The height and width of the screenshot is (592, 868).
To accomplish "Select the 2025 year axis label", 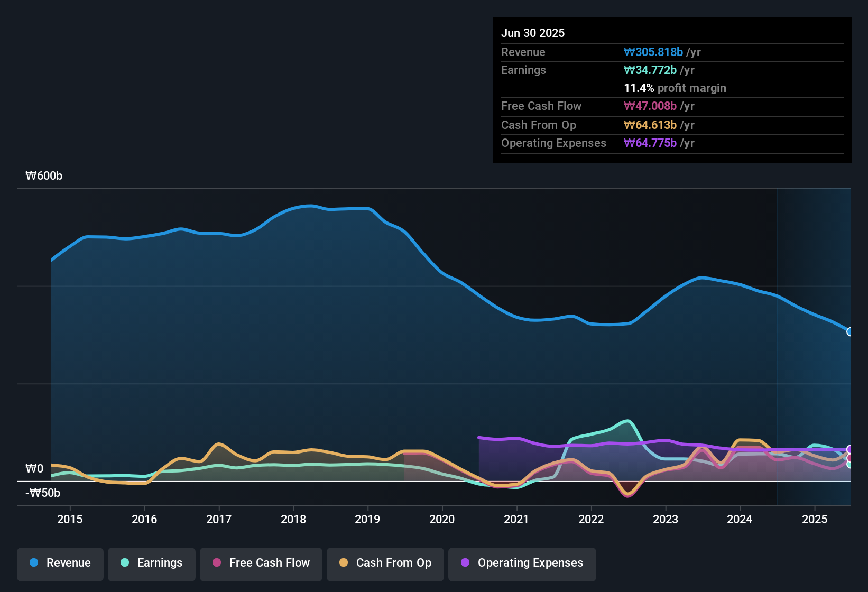I will pyautogui.click(x=815, y=520).
